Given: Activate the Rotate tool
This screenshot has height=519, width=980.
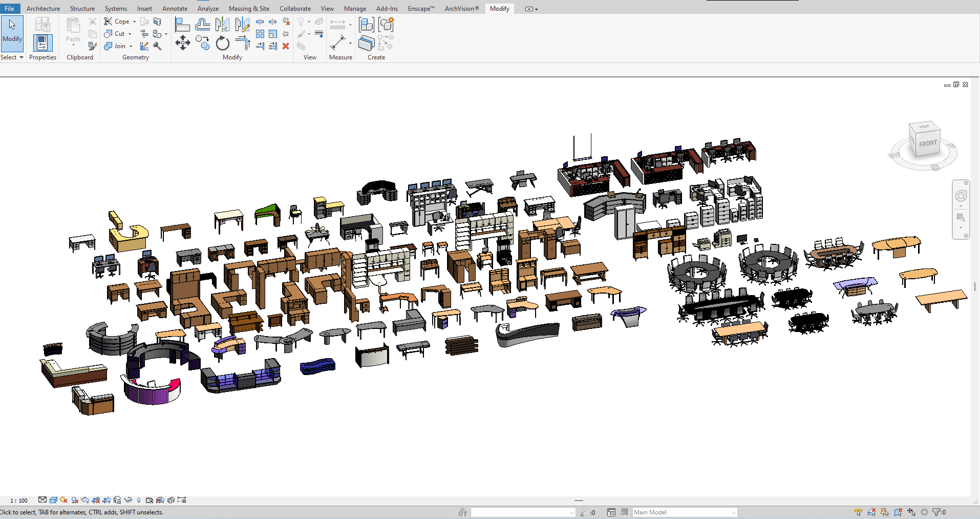Looking at the screenshot, I should pyautogui.click(x=222, y=43).
